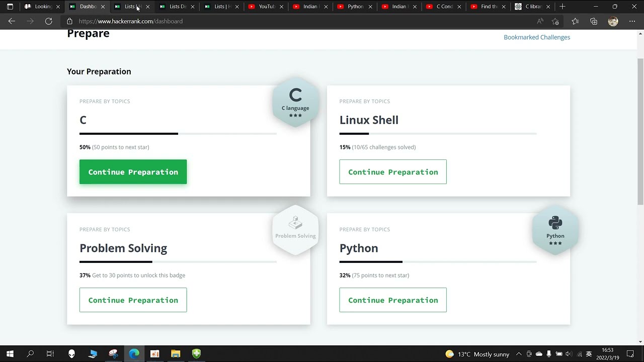
Task: Open taskbar search magnifier
Action: tap(30, 354)
